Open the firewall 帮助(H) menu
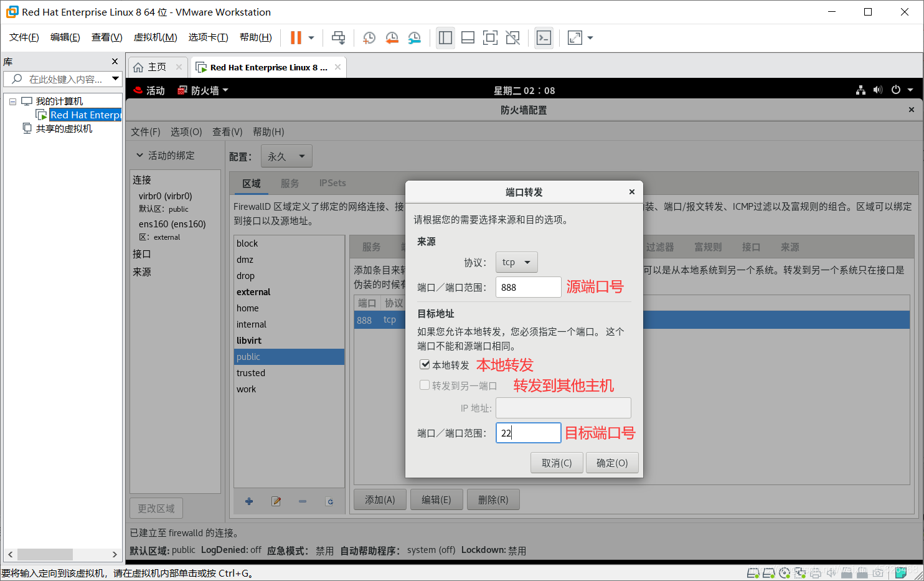Screen dimensions: 924x581 [x=268, y=131]
